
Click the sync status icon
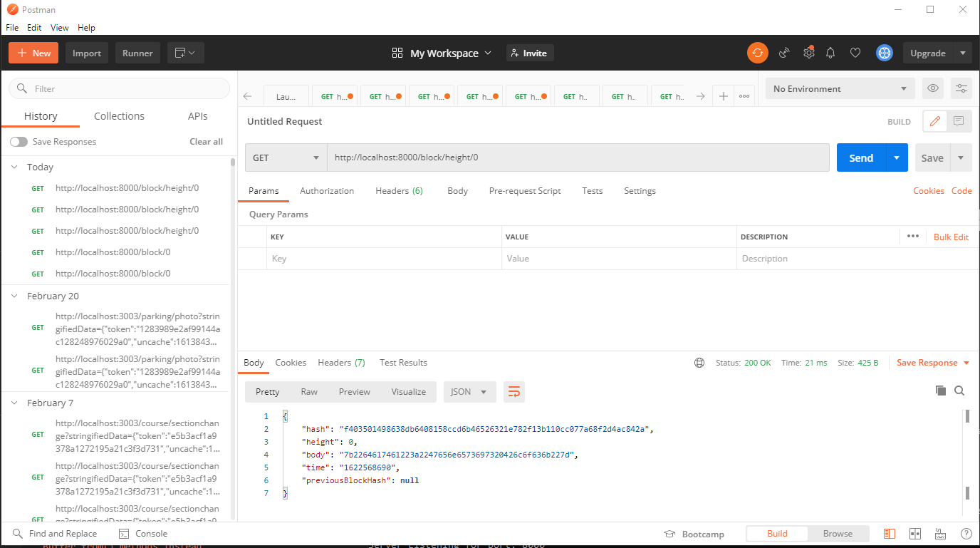757,53
